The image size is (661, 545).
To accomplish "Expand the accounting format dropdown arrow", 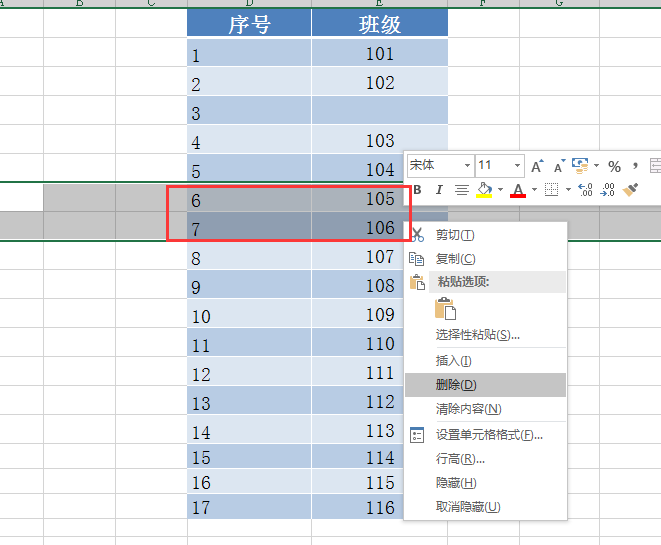I will 596,166.
